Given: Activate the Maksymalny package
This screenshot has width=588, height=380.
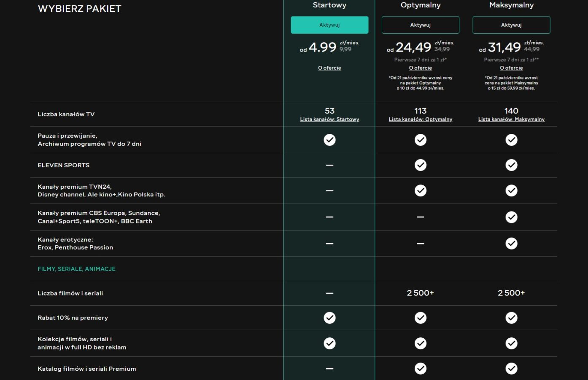Looking at the screenshot, I should [x=511, y=25].
